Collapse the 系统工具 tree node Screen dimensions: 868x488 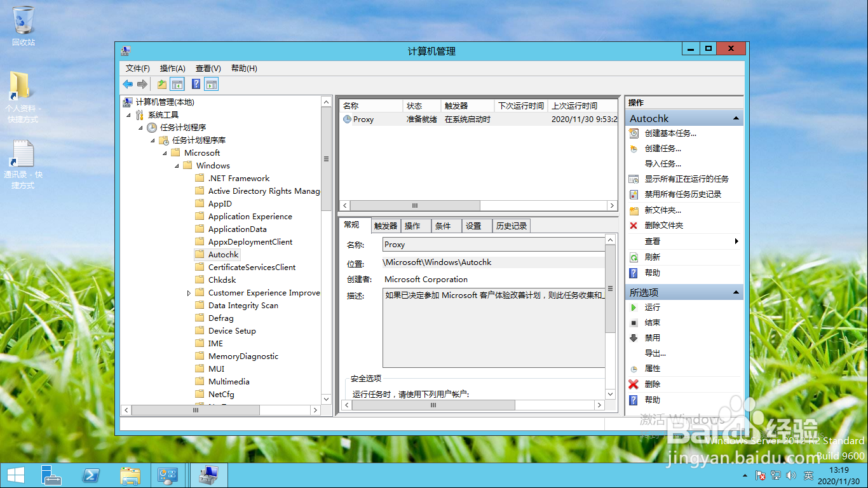pyautogui.click(x=128, y=115)
